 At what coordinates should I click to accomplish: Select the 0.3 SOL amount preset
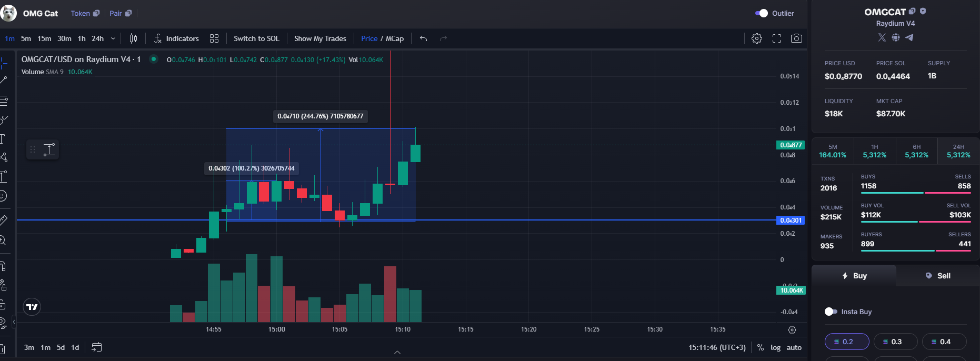tap(896, 342)
